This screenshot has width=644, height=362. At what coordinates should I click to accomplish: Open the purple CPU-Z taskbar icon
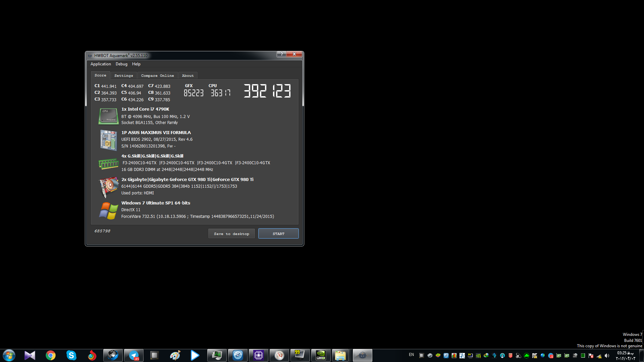pyautogui.click(x=258, y=355)
